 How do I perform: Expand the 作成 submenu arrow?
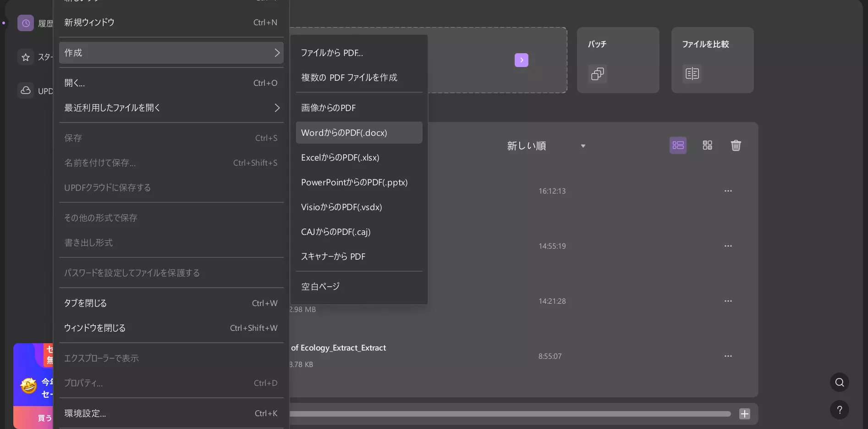click(x=277, y=53)
